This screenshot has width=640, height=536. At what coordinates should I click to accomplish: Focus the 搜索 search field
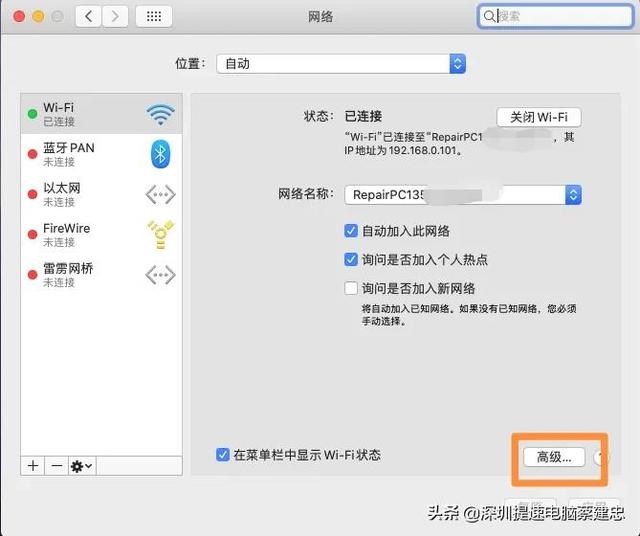click(555, 16)
